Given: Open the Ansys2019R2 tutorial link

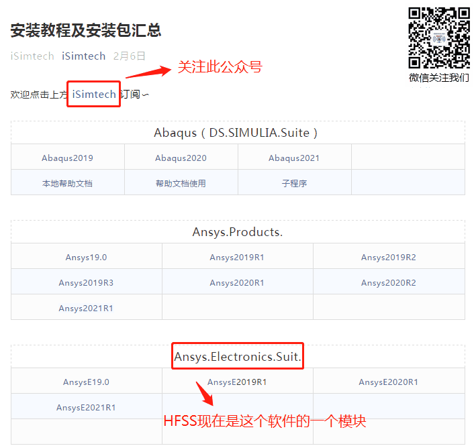Looking at the screenshot, I should [x=389, y=258].
